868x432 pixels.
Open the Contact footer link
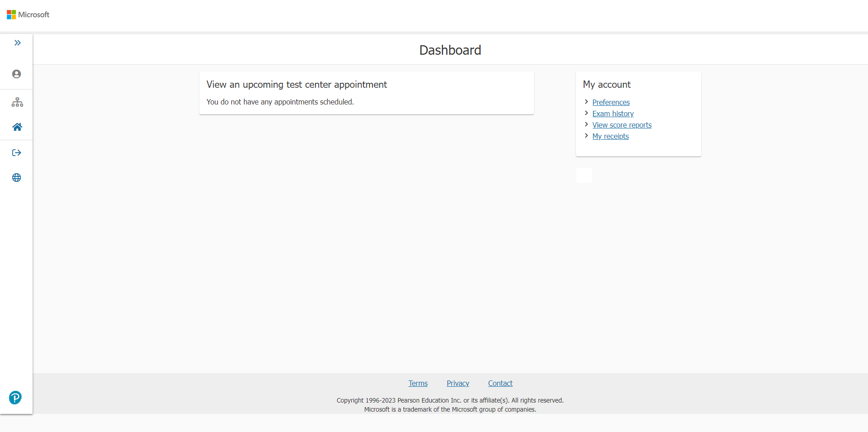pos(500,383)
